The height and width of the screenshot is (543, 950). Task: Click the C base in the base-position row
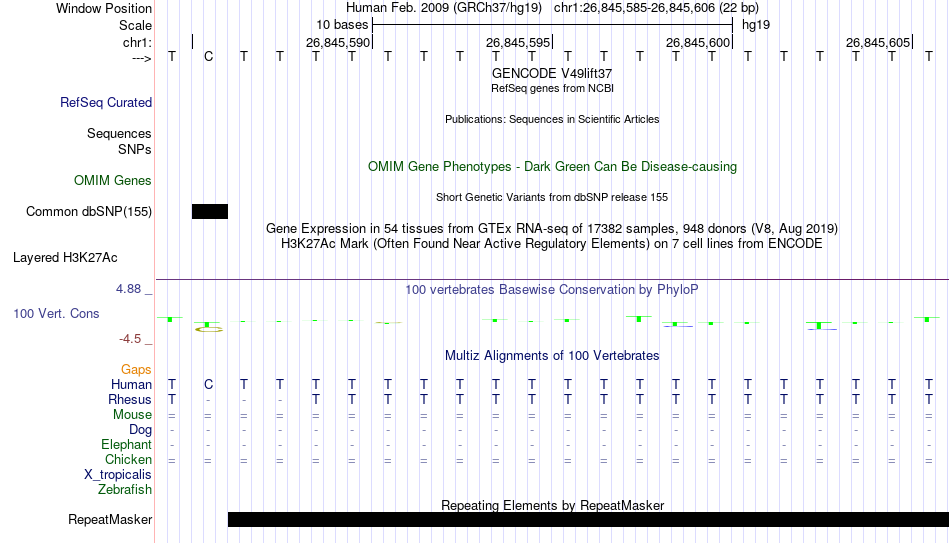208,57
